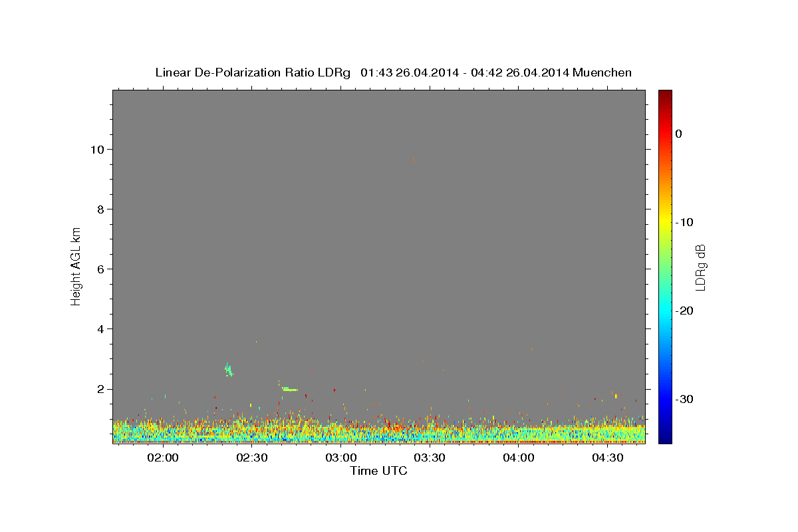Viewport: 798px width, 532px height.
Task: Click the height label 2 on y-axis
Action: pos(100,389)
